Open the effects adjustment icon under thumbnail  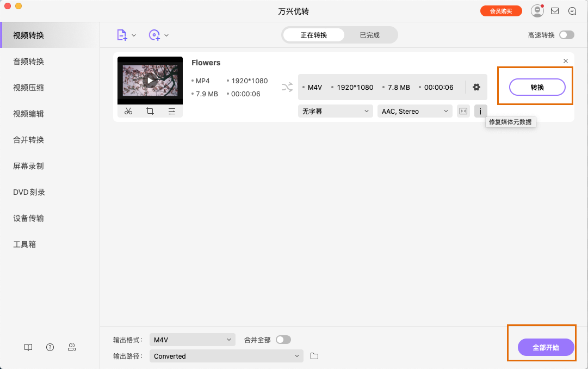tap(172, 111)
